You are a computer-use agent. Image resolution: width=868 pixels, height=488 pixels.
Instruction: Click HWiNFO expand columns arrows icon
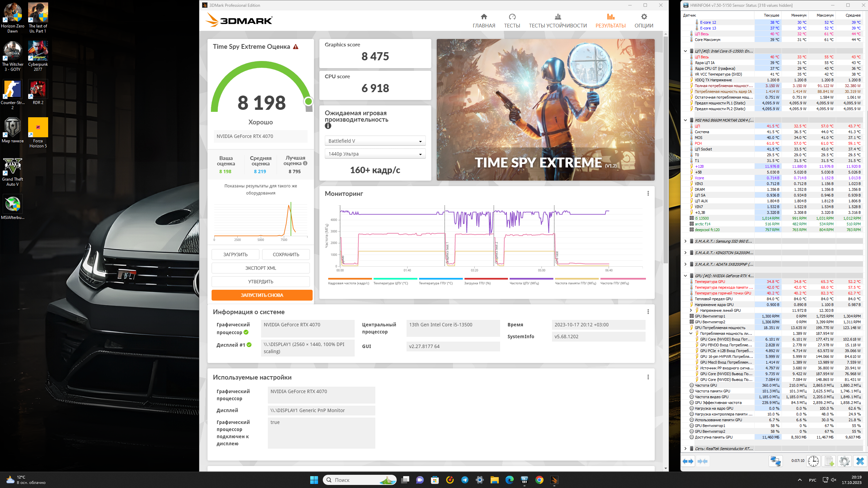688,461
